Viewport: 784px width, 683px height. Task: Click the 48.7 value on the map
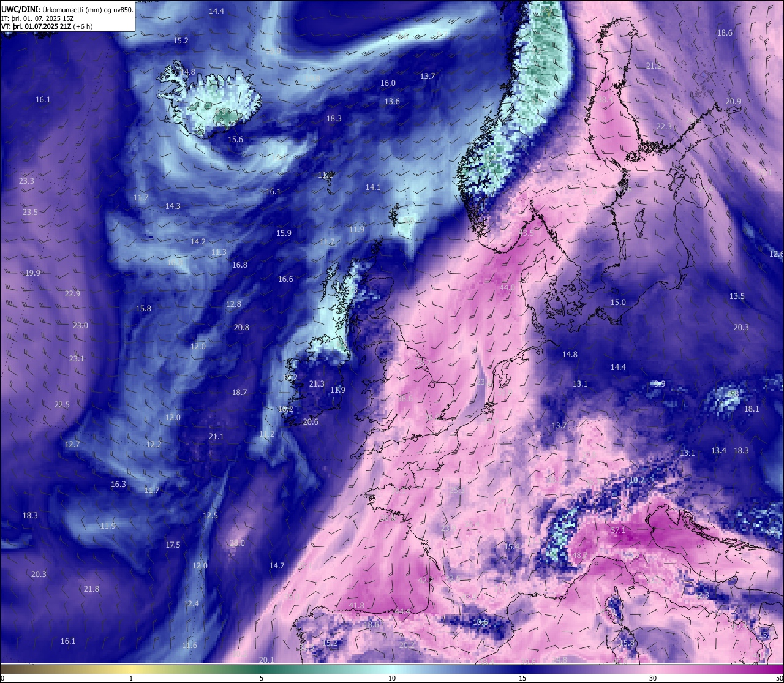[580, 555]
